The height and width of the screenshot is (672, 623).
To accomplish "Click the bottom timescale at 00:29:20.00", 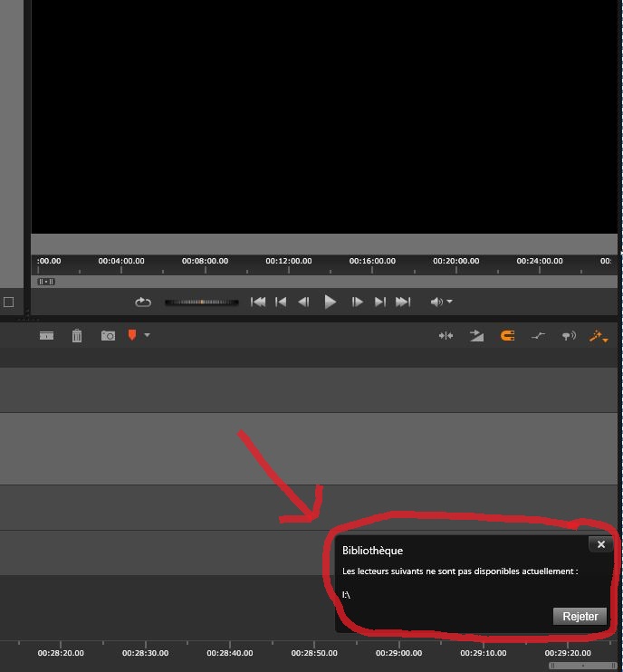I will pyautogui.click(x=568, y=653).
